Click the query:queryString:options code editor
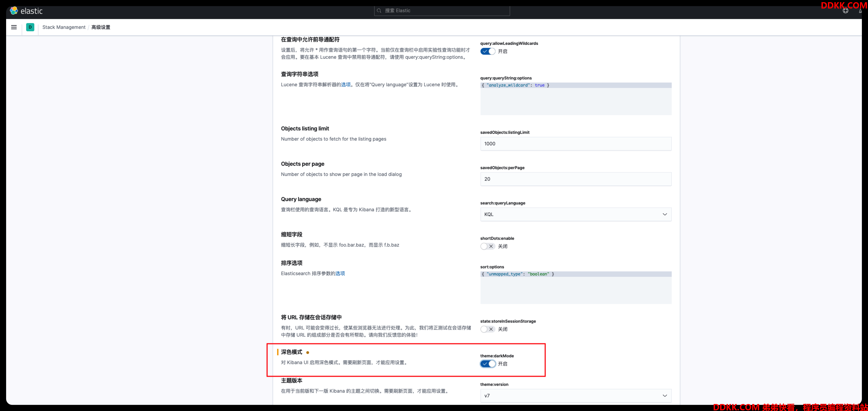The height and width of the screenshot is (411, 868). coord(575,99)
